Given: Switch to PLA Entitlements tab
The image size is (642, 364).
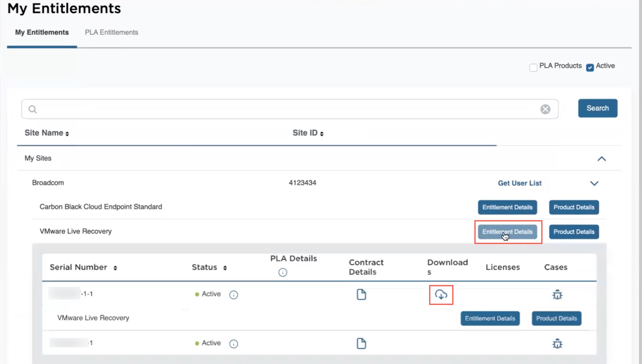Looking at the screenshot, I should [x=112, y=32].
